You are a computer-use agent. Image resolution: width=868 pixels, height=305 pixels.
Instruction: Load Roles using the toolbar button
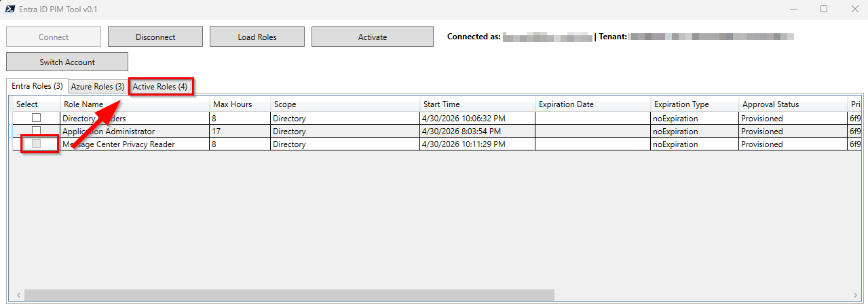tap(257, 37)
